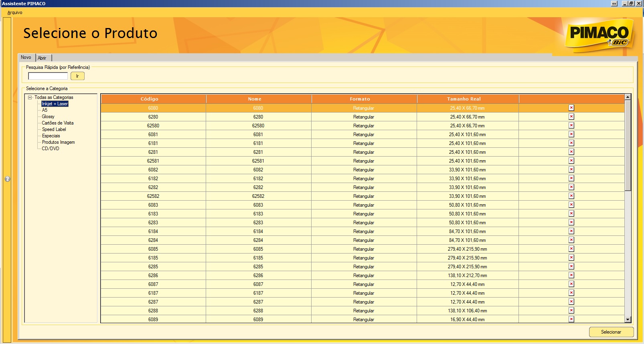Open the help question mark icon on left sidebar
644x344 pixels.
7,179
